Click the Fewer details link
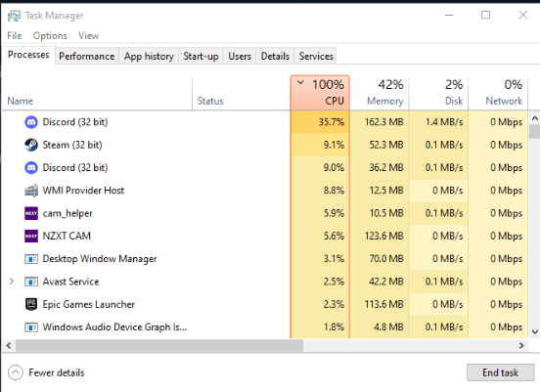This screenshot has height=392, width=540. coord(57,372)
